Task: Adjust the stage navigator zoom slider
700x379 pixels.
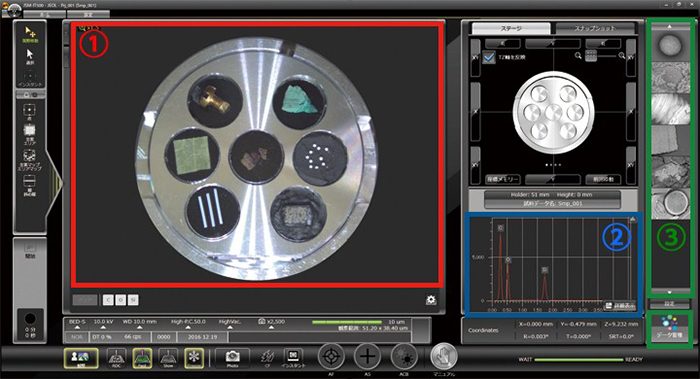Action: [x=606, y=56]
